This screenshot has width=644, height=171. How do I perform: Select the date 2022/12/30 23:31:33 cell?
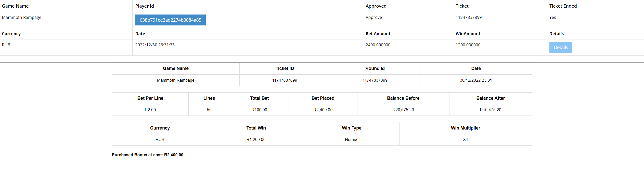click(155, 45)
